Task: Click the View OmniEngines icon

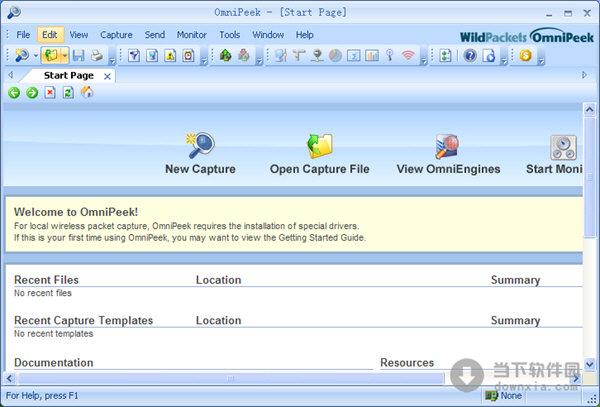Action: [447, 146]
